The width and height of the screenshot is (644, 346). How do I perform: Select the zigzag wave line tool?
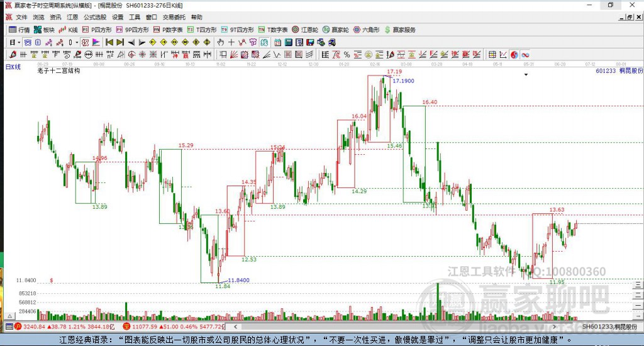277,55
